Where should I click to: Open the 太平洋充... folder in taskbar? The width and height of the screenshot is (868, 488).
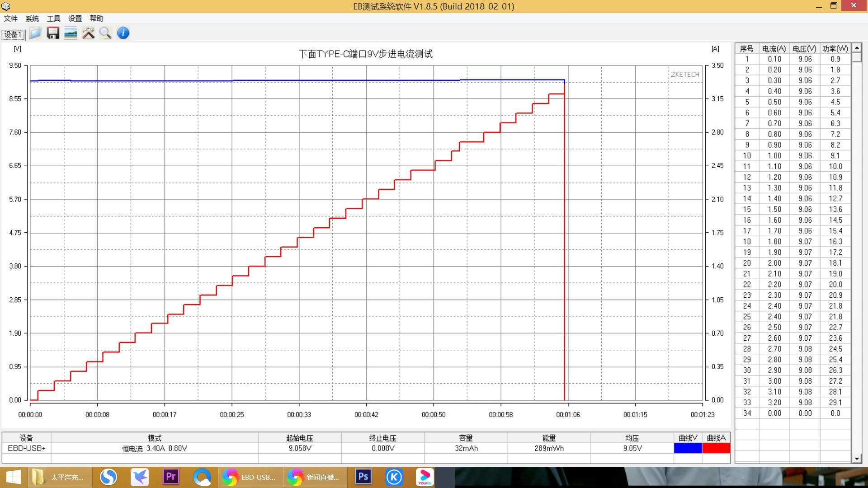click(60, 477)
